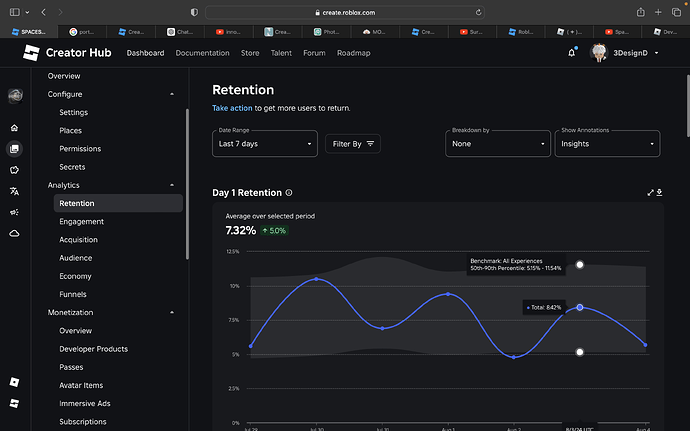Go forward in browser history
The image size is (690, 431).
pos(60,12)
